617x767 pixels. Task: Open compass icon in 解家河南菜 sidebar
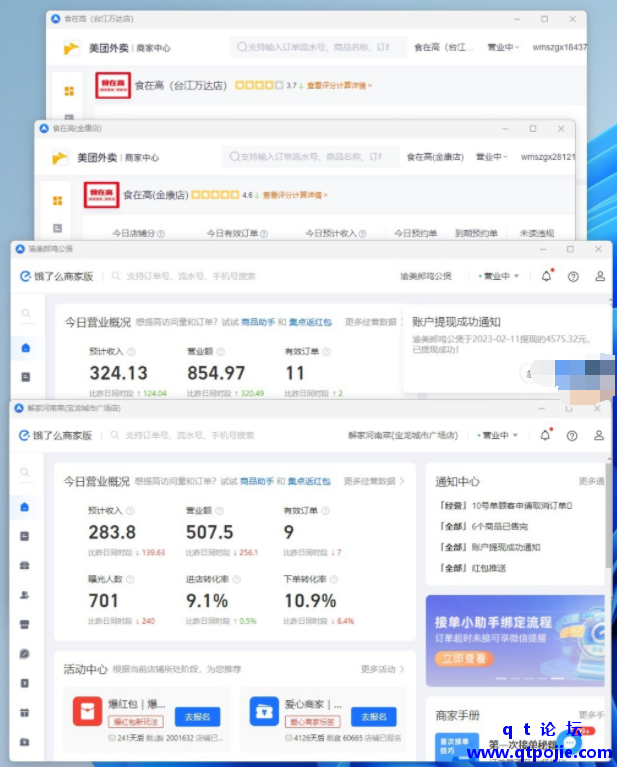pyautogui.click(x=24, y=654)
